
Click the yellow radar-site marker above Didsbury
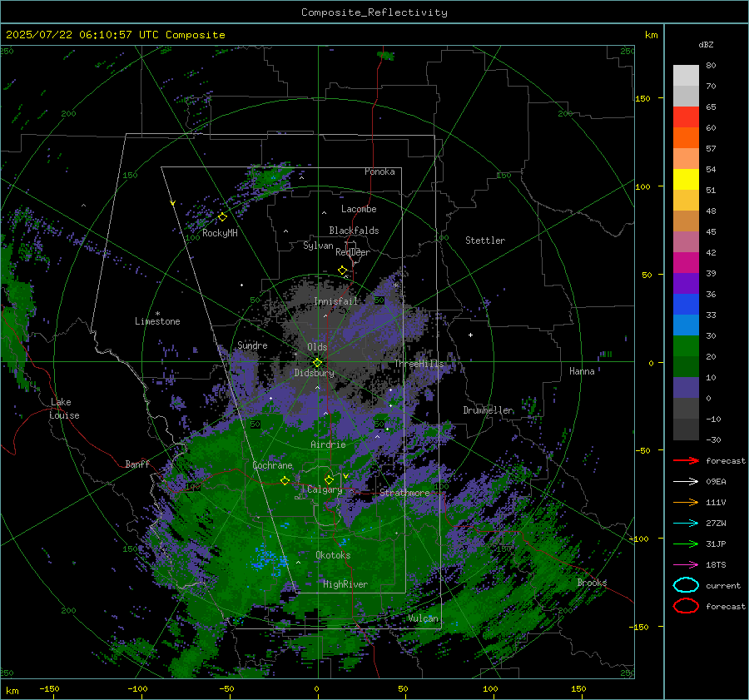(317, 363)
